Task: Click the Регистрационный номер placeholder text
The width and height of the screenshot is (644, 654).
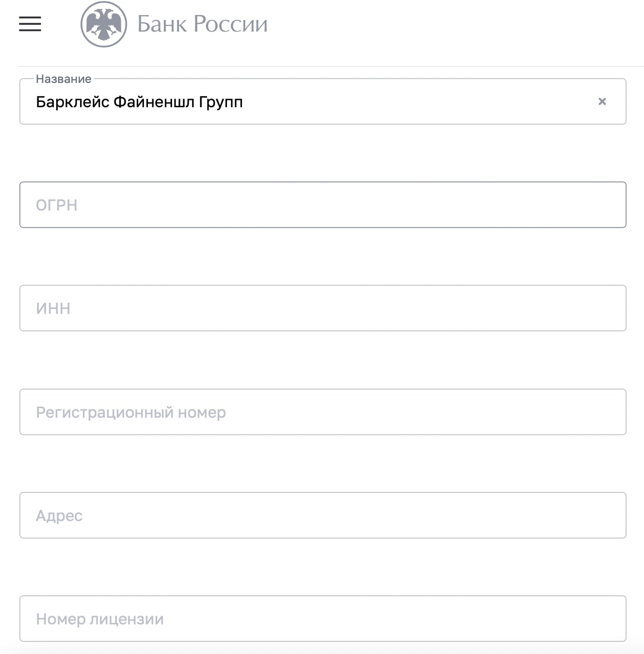Action: pyautogui.click(x=131, y=412)
